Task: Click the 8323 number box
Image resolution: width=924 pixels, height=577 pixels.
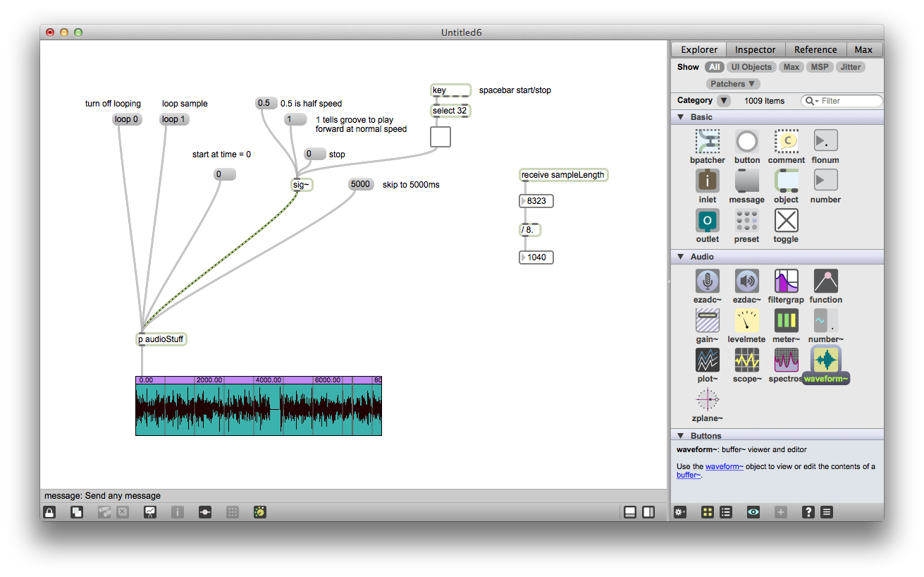Action: coord(536,201)
